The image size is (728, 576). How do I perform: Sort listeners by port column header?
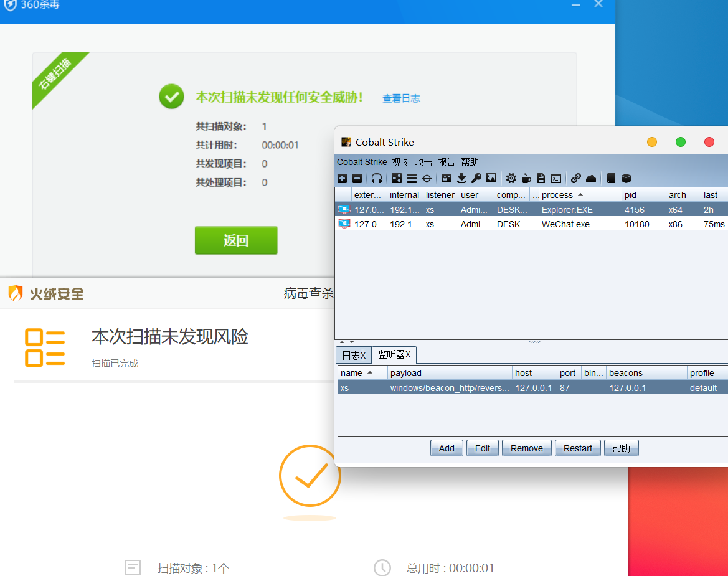(569, 373)
